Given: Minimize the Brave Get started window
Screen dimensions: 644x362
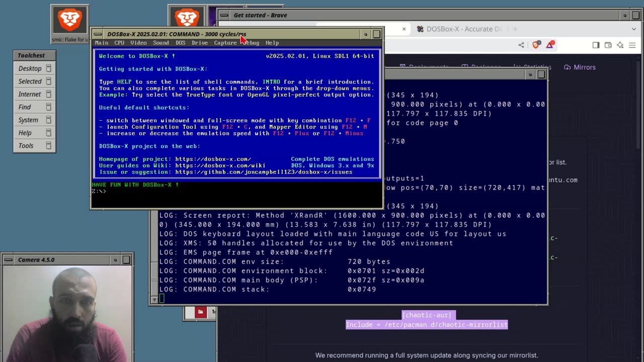Looking at the screenshot, I should tap(625, 15).
